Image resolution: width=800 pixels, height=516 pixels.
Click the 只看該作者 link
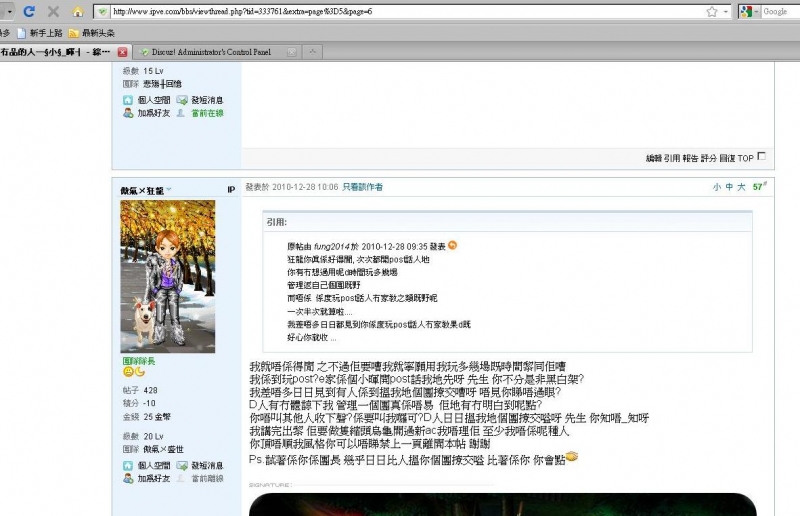362,187
